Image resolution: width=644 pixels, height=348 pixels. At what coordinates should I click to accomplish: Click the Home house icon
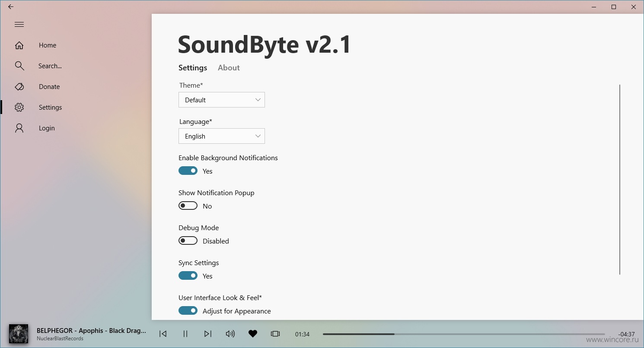[x=19, y=45]
